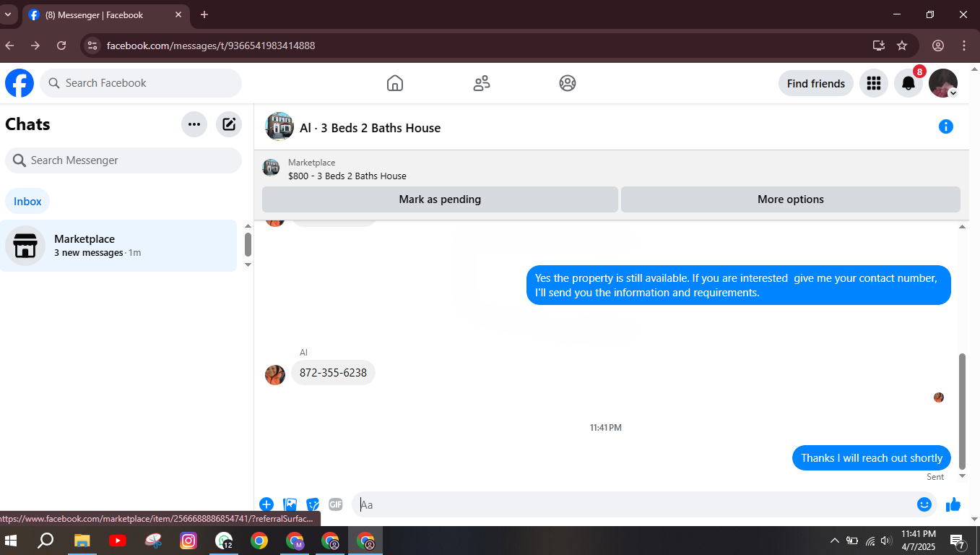Open the Snipping Tool taskbar icon
980x555 pixels.
[x=153, y=541]
